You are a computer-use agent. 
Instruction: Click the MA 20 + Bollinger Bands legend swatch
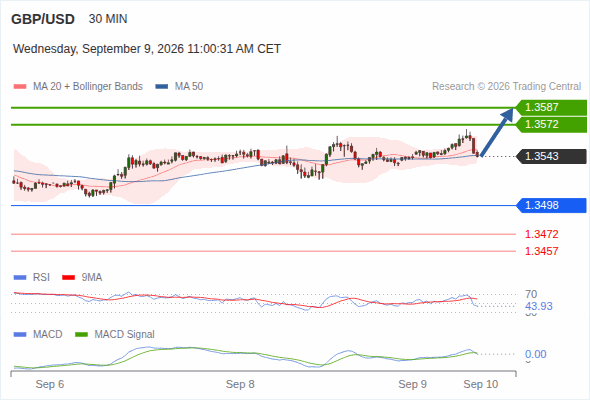click(20, 87)
